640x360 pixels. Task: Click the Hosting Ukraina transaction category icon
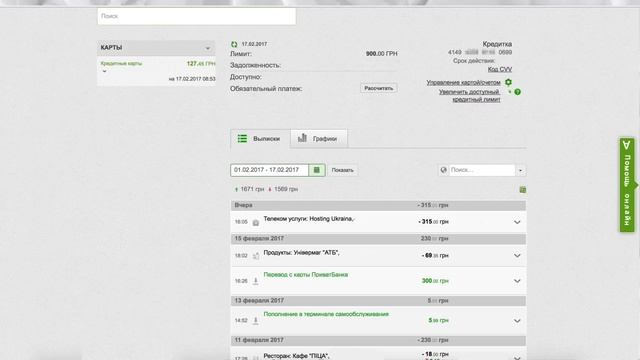point(256,222)
